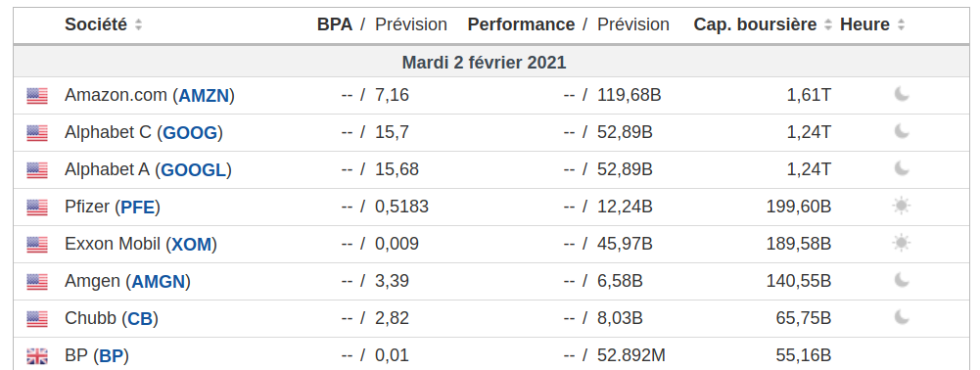Open the BP ticker link
This screenshot has height=370, width=980.
pyautogui.click(x=112, y=356)
